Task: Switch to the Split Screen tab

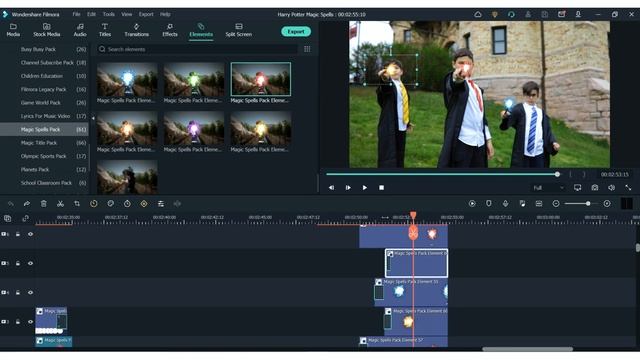Action: pyautogui.click(x=239, y=30)
